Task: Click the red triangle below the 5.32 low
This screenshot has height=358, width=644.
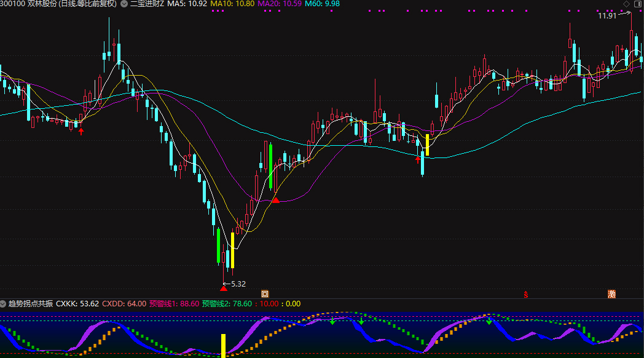Action: click(224, 288)
